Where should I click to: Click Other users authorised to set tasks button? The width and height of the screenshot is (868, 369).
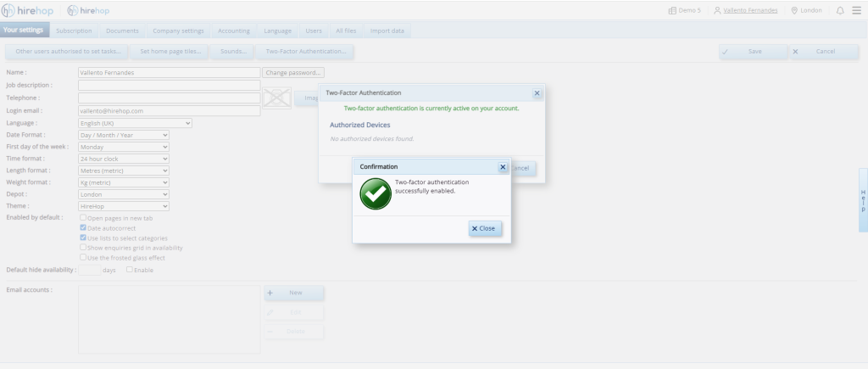coord(66,52)
